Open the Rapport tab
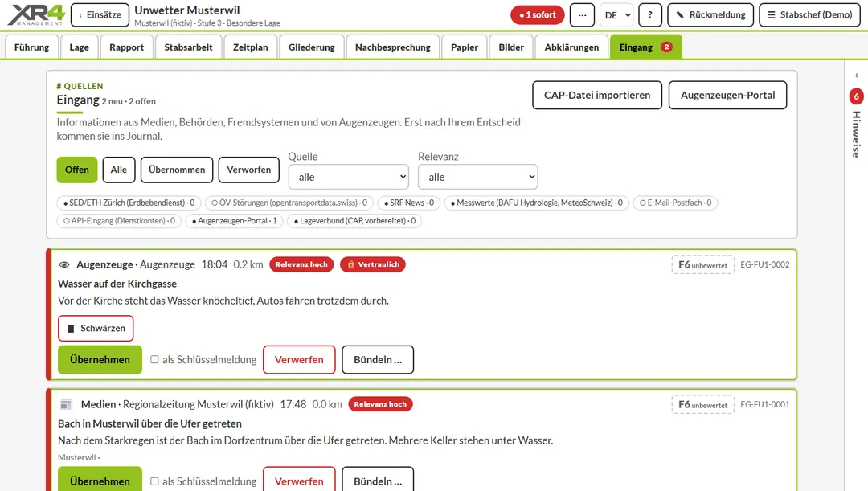 (x=127, y=47)
